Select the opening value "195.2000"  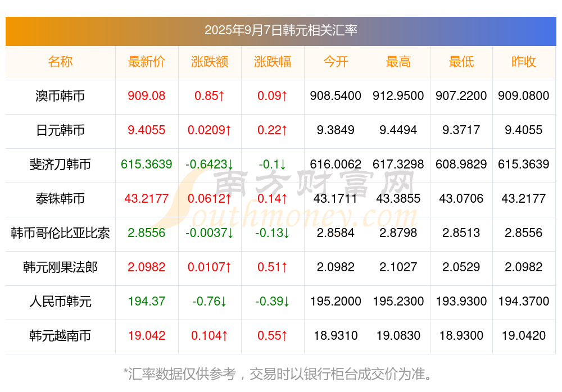(336, 302)
